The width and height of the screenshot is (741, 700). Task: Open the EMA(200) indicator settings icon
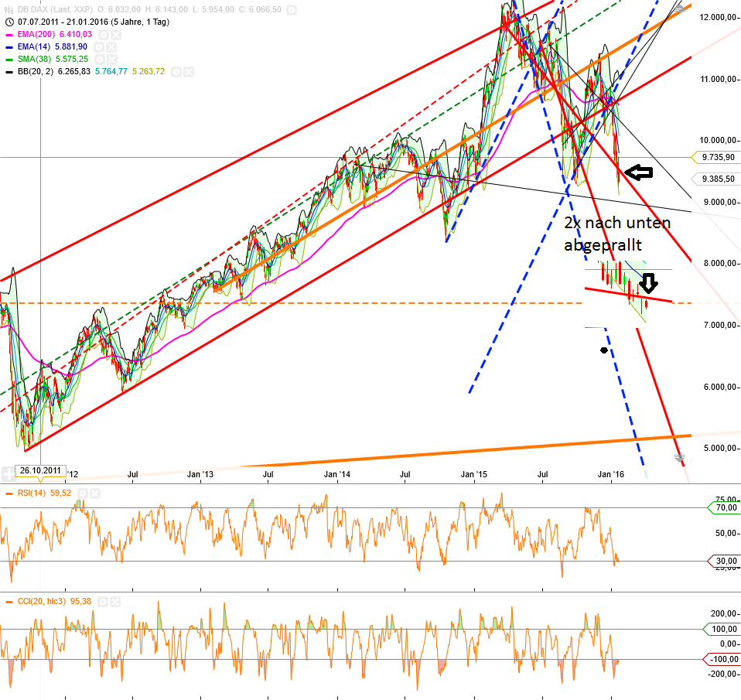(104, 35)
